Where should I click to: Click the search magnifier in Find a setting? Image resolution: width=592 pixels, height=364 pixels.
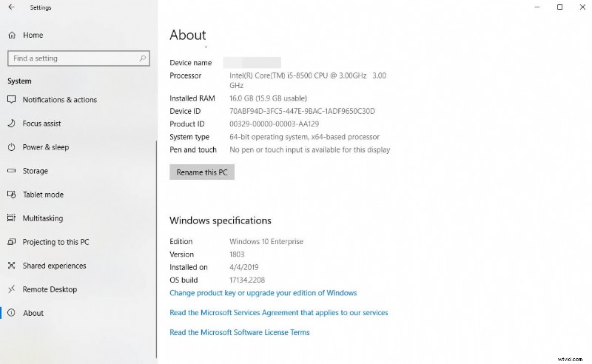(144, 58)
